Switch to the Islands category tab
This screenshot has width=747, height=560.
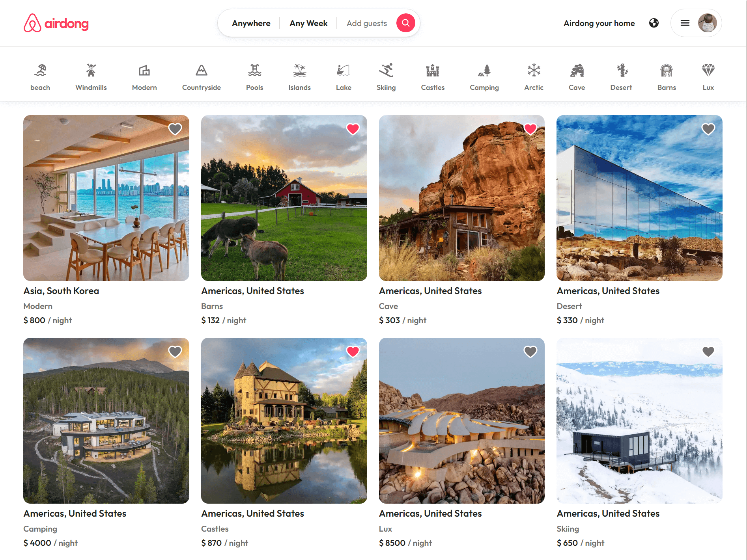299,77
